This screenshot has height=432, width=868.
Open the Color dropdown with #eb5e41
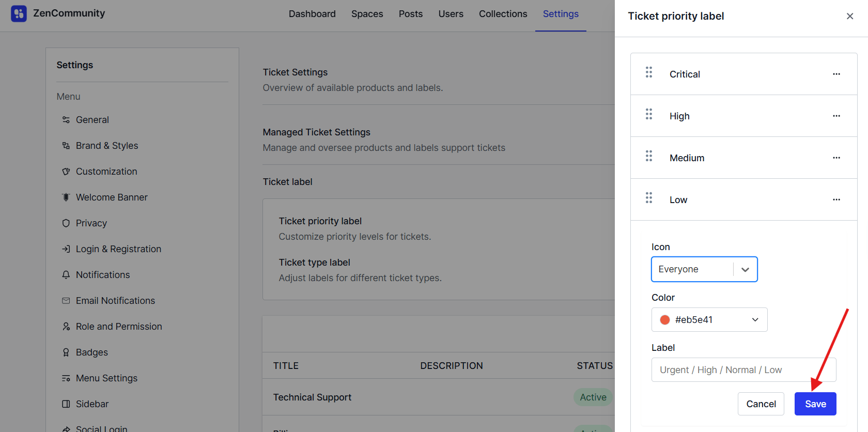click(709, 320)
